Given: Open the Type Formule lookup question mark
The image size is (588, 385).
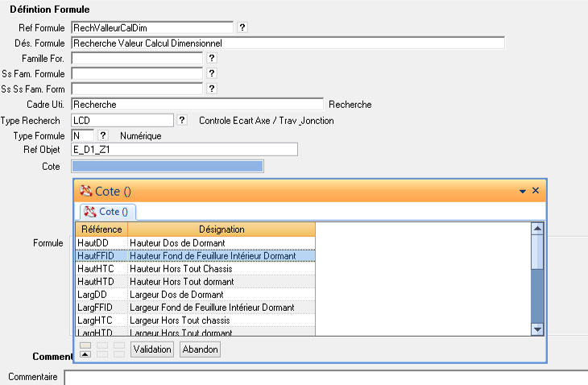Looking at the screenshot, I should point(103,135).
